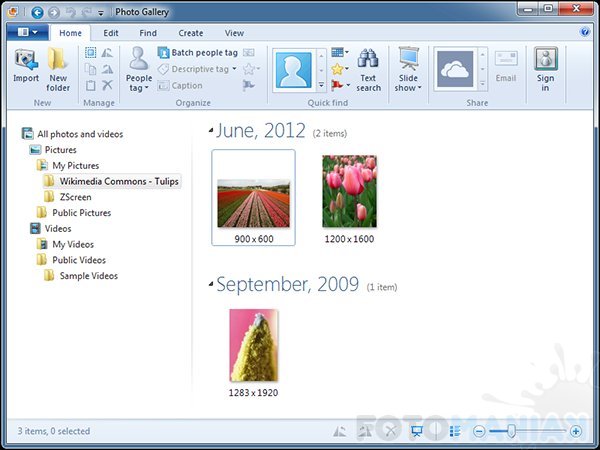Open the People tag dropdown
Image resolution: width=600 pixels, height=450 pixels.
coord(139,70)
